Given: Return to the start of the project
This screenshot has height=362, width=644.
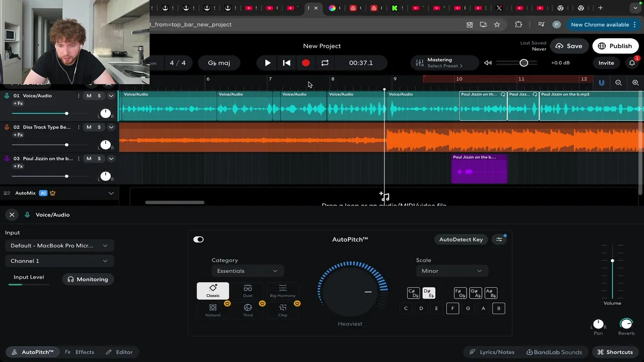Looking at the screenshot, I should point(287,63).
